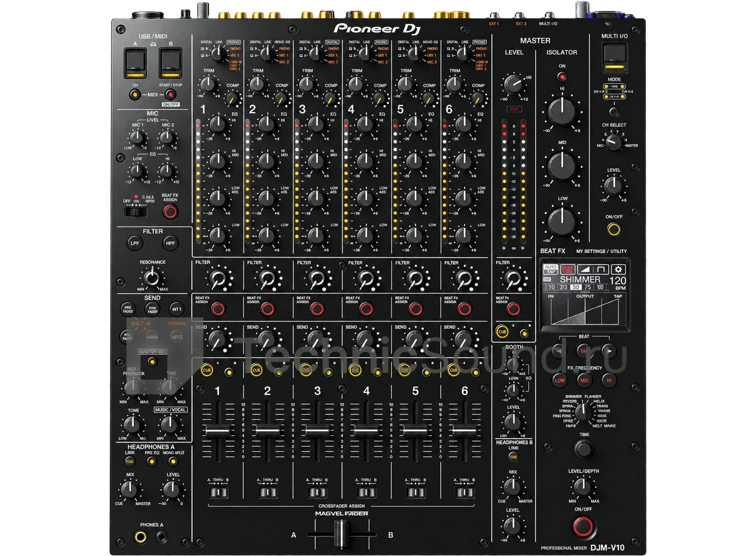Push the SEND INT 1 button
This screenshot has width=756, height=556.
176,309
